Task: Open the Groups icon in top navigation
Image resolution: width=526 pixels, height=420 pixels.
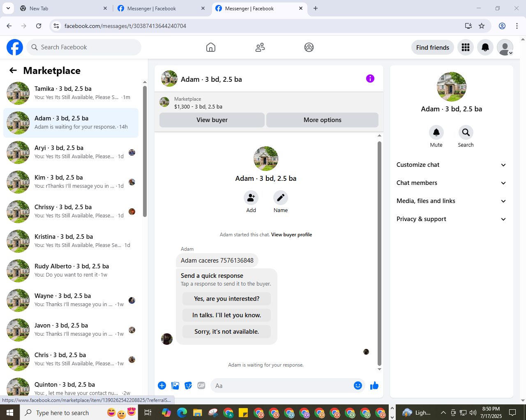Action: point(309,47)
